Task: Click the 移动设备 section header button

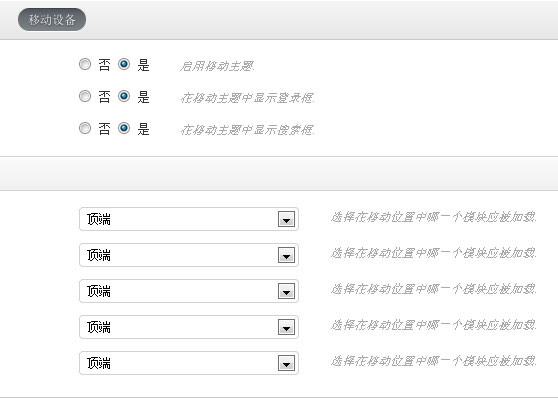Action: tap(52, 20)
